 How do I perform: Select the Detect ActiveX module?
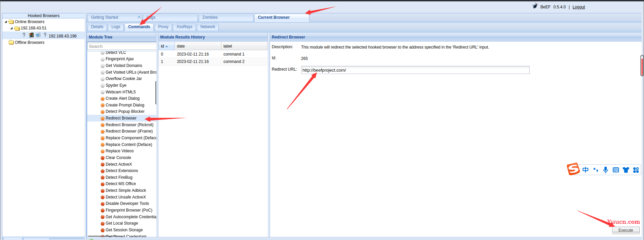pos(119,164)
